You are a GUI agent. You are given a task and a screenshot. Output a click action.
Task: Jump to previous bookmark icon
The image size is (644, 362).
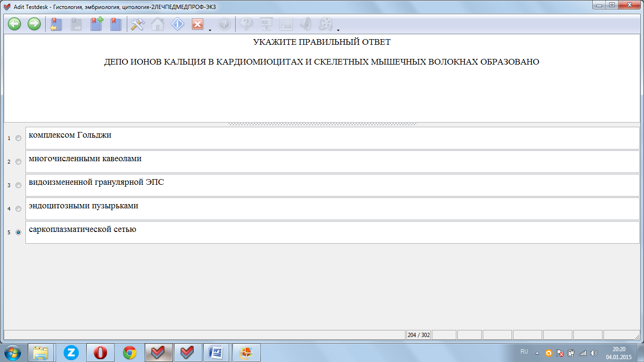(x=57, y=25)
